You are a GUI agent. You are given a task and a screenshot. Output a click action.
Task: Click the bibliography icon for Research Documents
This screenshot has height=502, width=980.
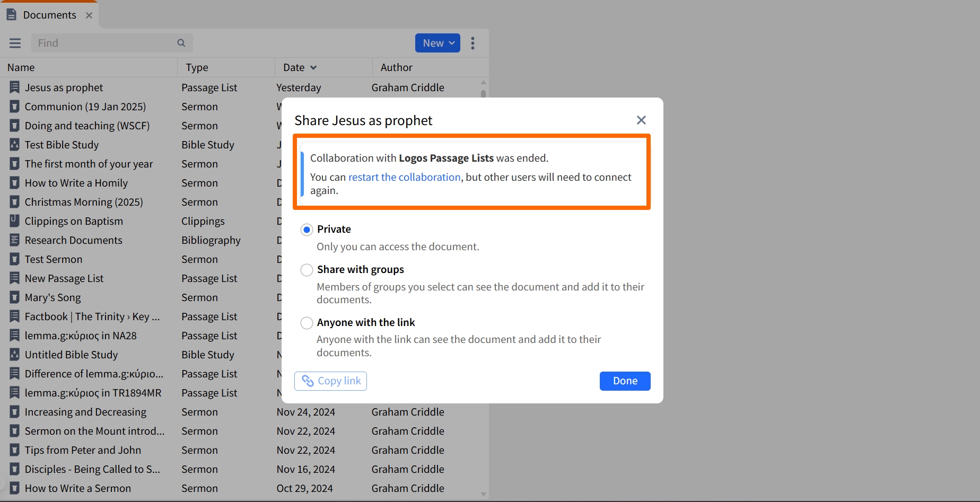click(15, 240)
